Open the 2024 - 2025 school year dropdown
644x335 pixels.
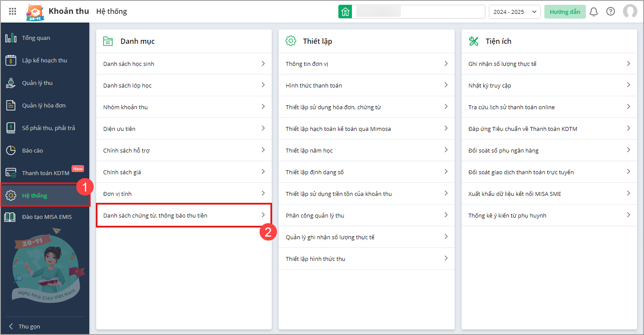coord(514,12)
